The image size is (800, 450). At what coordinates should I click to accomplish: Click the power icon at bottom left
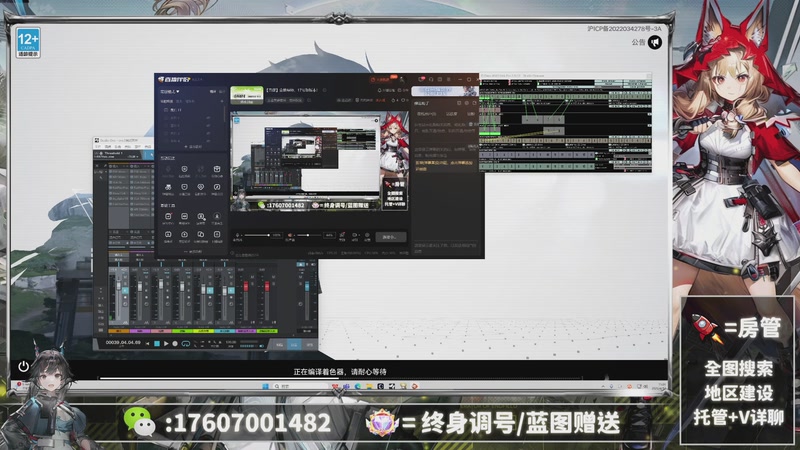23,367
